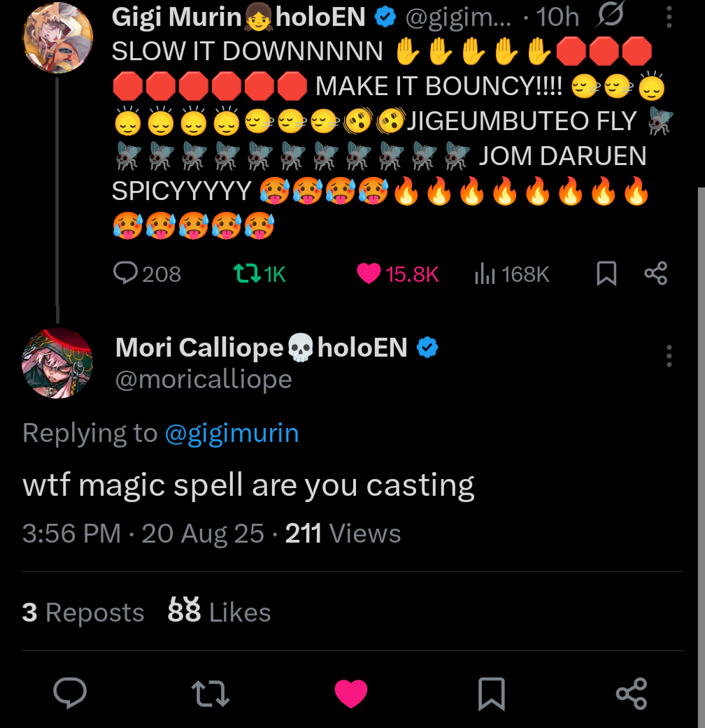View analytics for the 168K views tweet
705x728 pixels.
pyautogui.click(x=485, y=274)
